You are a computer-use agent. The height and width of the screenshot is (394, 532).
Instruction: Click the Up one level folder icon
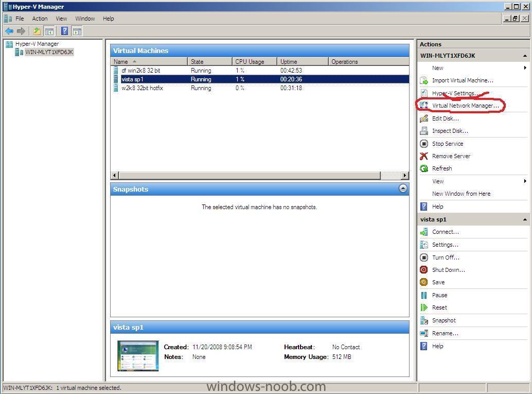pyautogui.click(x=37, y=31)
